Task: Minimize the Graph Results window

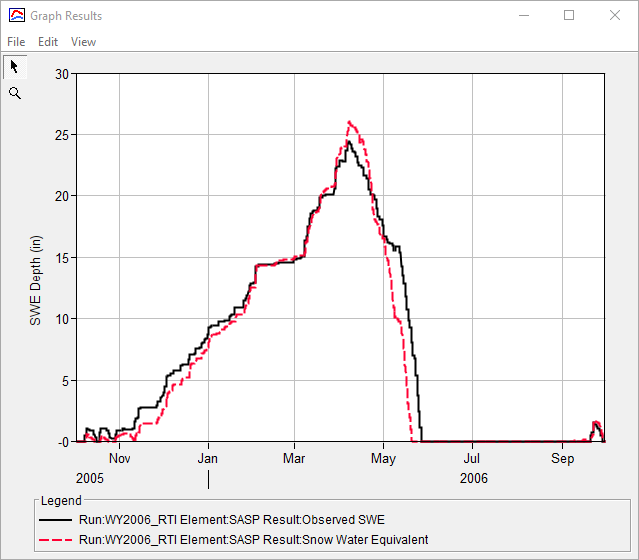Action: 522,16
